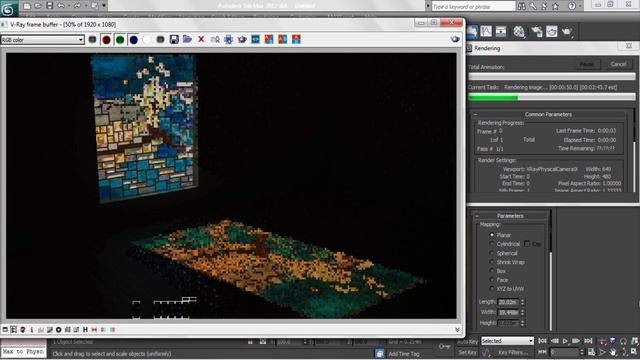This screenshot has height=360, width=640.
Task: Select Spherical mapping radio button
Action: pos(492,253)
